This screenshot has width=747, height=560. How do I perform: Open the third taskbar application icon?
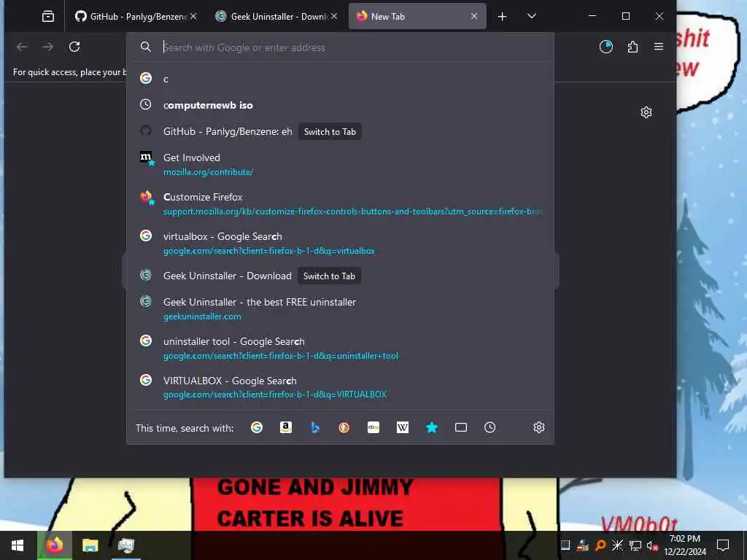125,545
